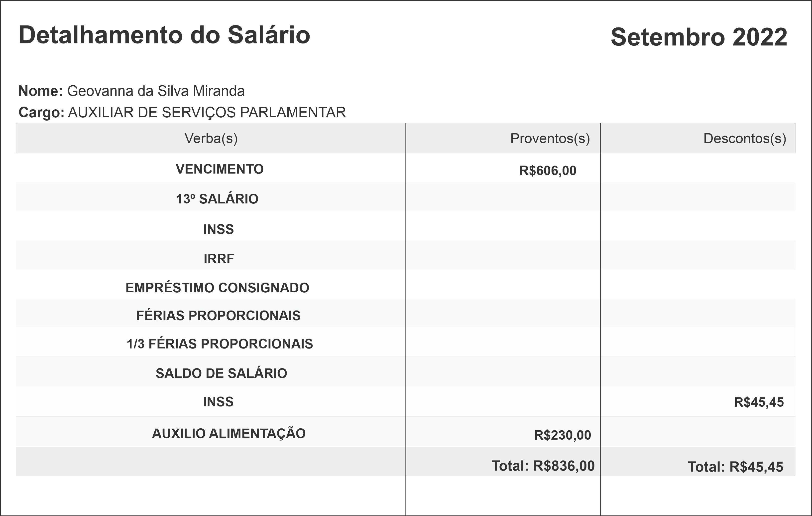Select the 13º SALÁRIO row label
The height and width of the screenshot is (516, 812).
[217, 199]
